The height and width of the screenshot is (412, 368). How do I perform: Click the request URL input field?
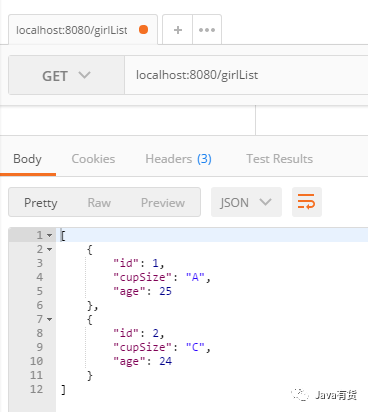pos(246,75)
